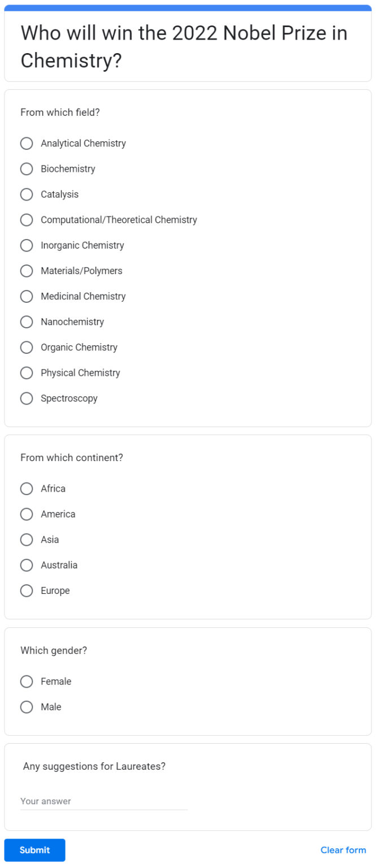
Task: Clear the form responses
Action: [x=343, y=849]
